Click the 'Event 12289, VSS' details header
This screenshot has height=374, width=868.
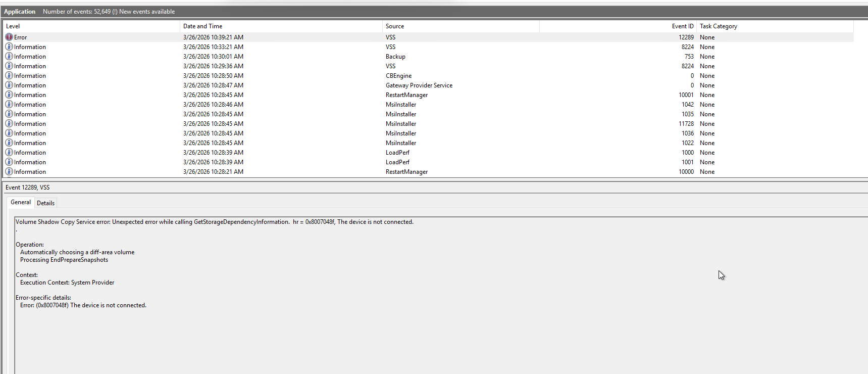27,188
